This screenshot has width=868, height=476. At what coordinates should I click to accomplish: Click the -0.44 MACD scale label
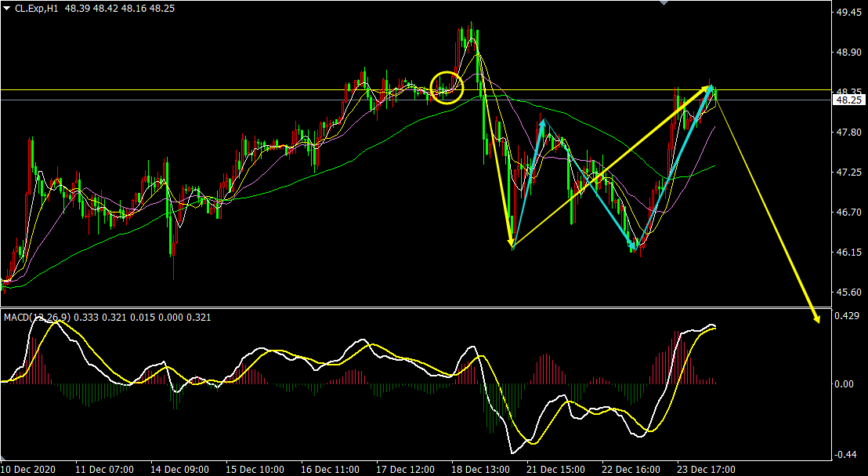pos(846,454)
